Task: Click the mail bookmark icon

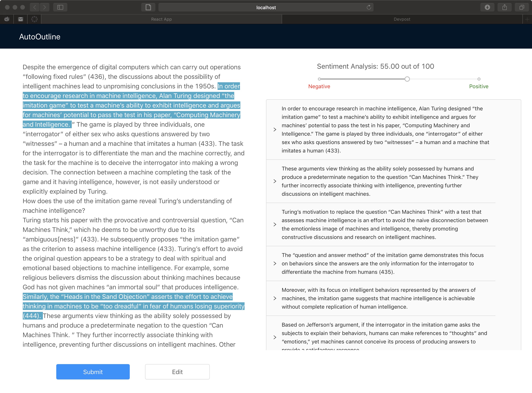Action: click(x=20, y=19)
